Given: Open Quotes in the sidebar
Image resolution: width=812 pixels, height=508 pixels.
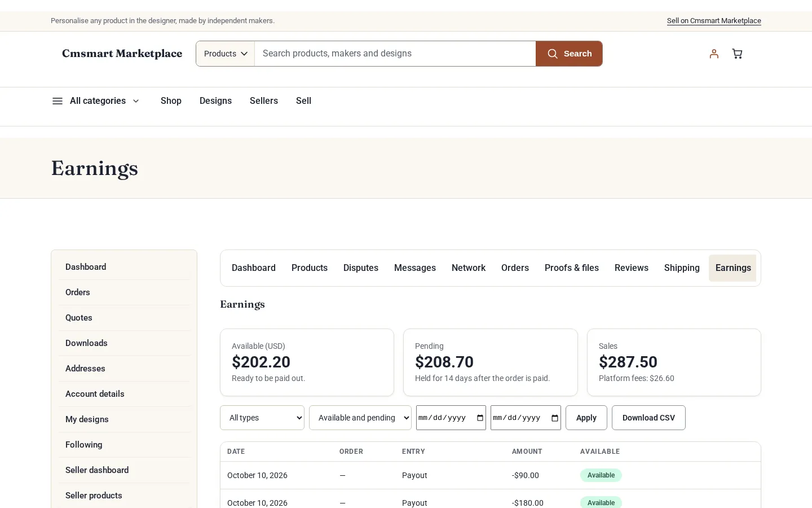Looking at the screenshot, I should pos(124,318).
